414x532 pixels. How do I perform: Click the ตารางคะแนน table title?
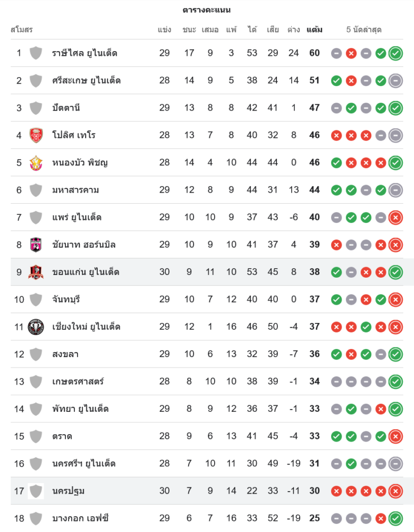[x=207, y=10]
